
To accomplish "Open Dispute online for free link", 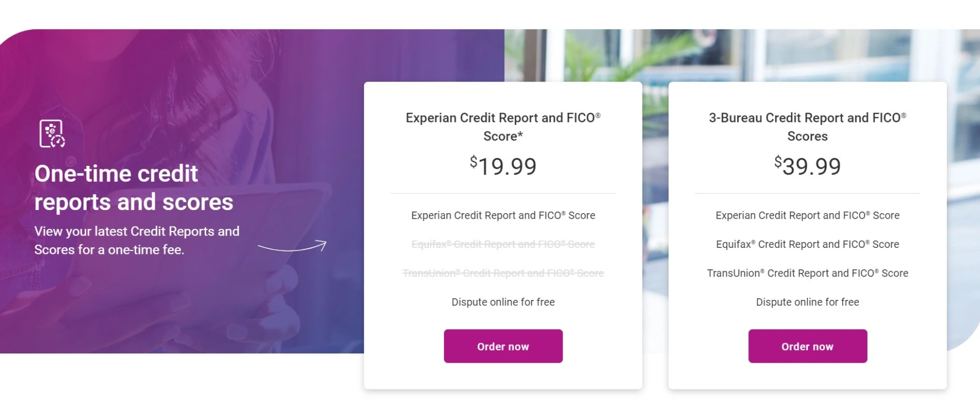I will pyautogui.click(x=807, y=302).
